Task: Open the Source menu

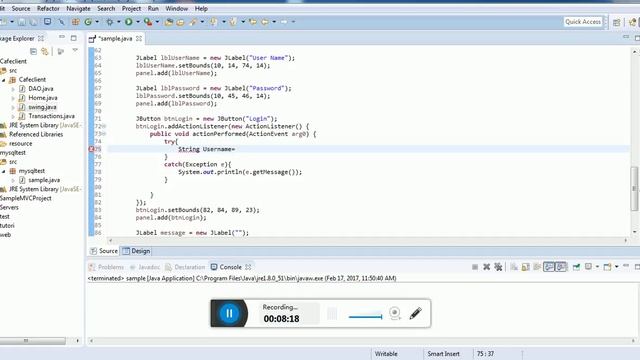Action: 21,8
